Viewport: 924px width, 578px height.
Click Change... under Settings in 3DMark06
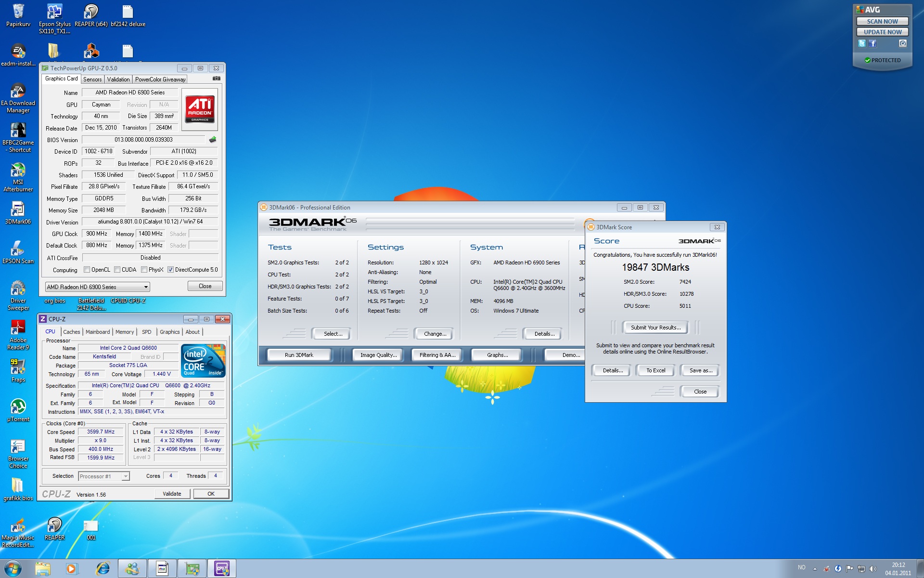click(x=435, y=334)
